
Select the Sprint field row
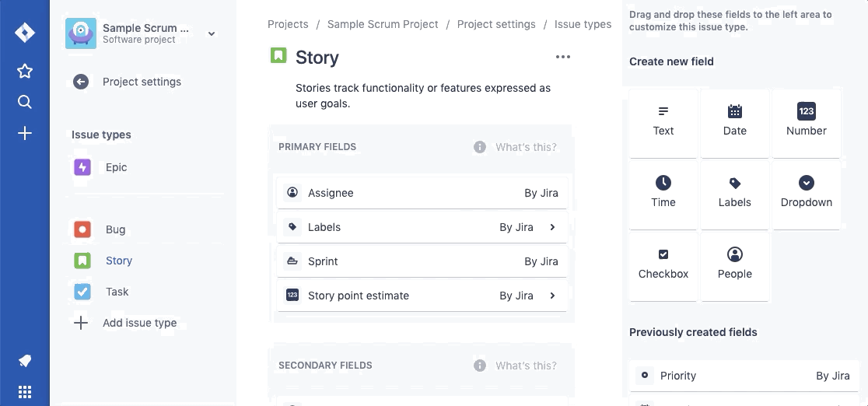point(422,261)
